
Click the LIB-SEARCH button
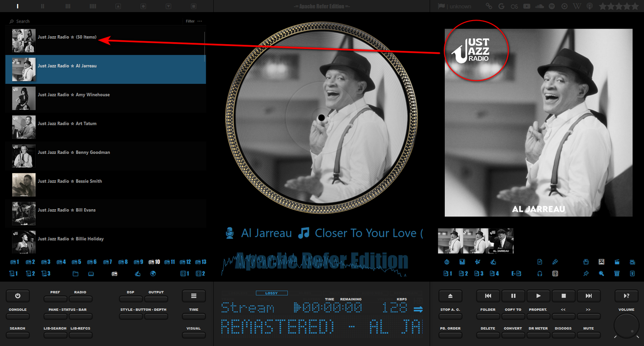pos(55,335)
